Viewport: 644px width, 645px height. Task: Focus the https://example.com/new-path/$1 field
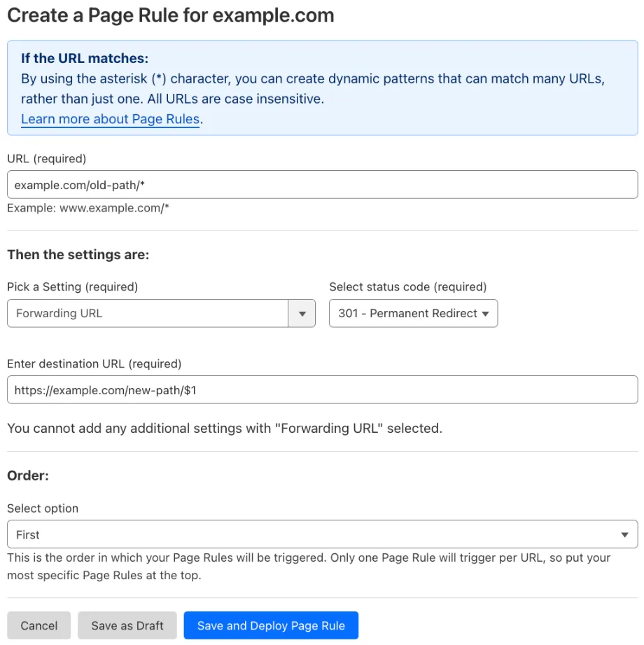pos(322,390)
